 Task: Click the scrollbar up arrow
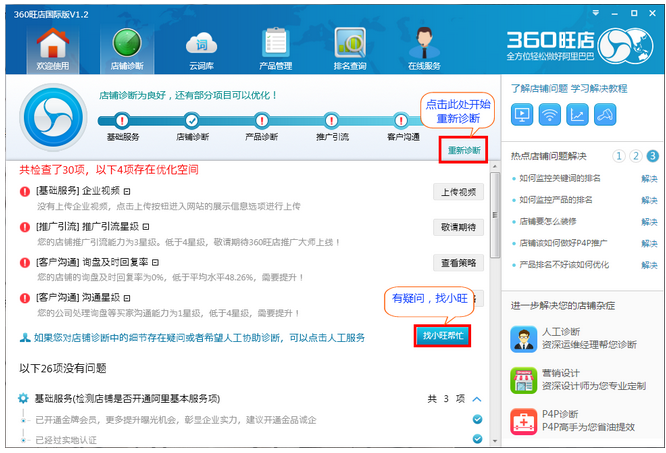point(494,166)
